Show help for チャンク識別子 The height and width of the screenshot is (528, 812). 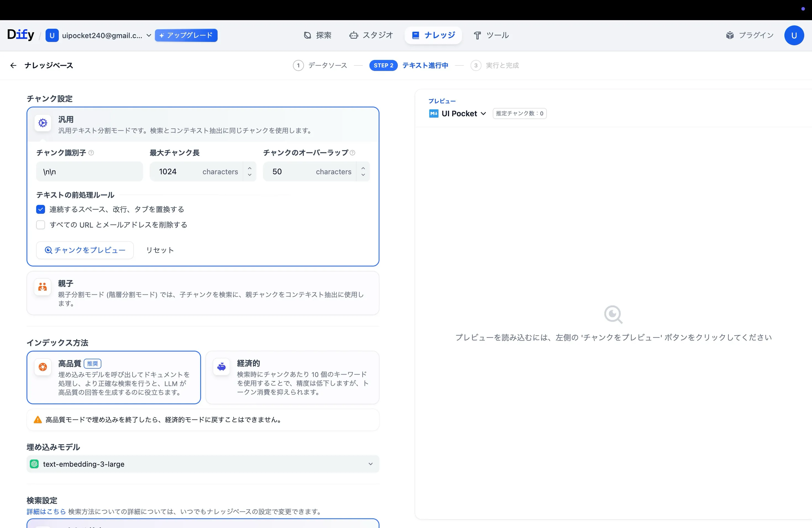91,153
